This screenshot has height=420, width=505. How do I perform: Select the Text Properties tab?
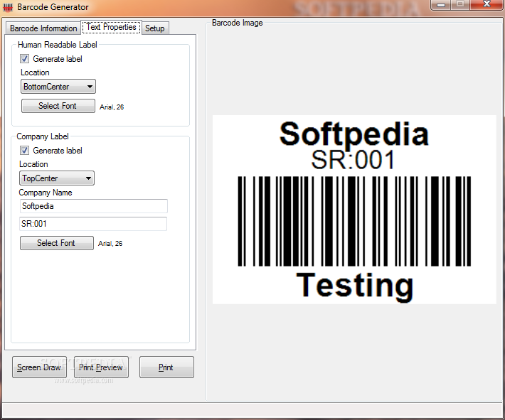111,27
